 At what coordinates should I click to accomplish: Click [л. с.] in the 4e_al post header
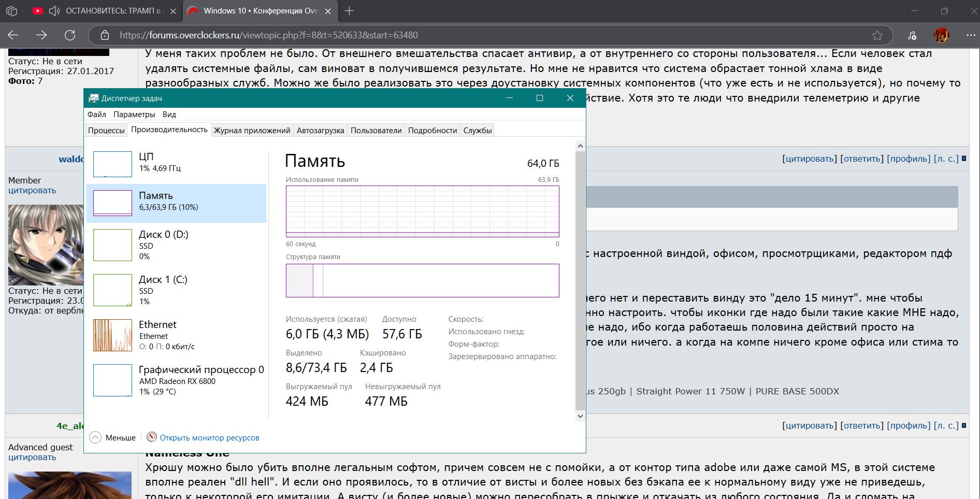coord(946,425)
